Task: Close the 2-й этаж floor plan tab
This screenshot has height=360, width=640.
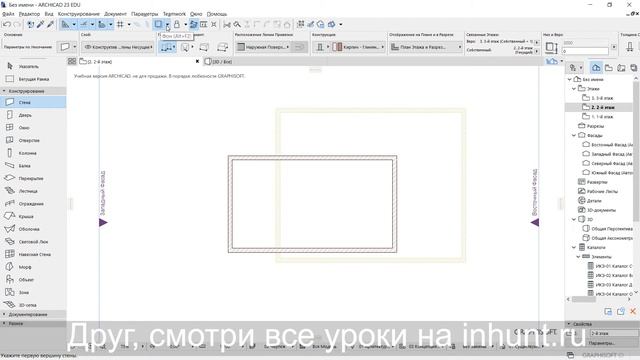Action: pos(198,62)
